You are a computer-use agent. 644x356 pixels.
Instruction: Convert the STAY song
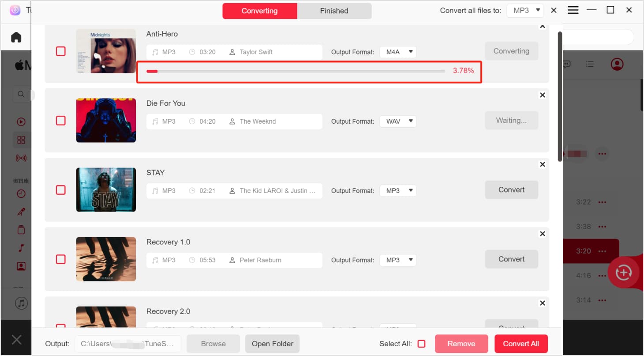point(511,189)
